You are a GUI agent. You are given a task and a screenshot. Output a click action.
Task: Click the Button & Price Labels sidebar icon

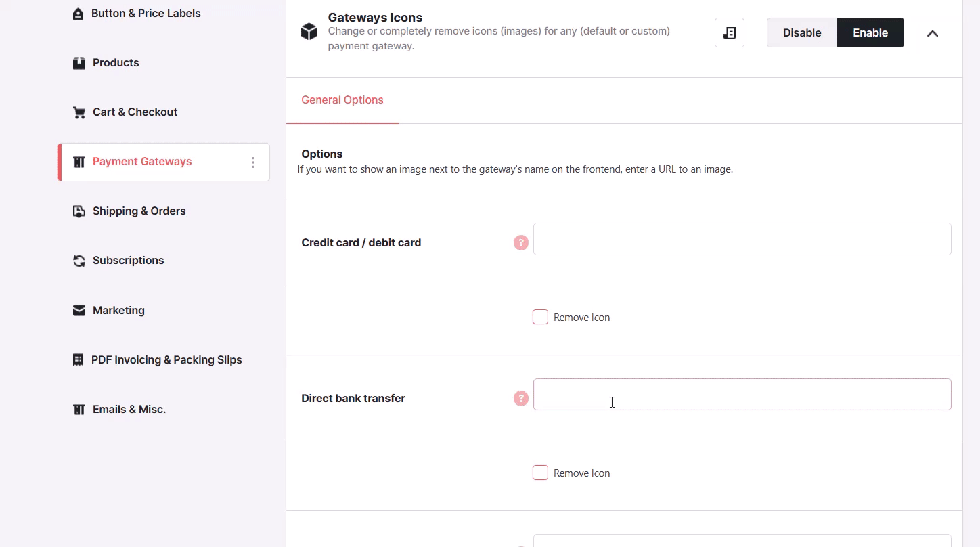tap(79, 14)
